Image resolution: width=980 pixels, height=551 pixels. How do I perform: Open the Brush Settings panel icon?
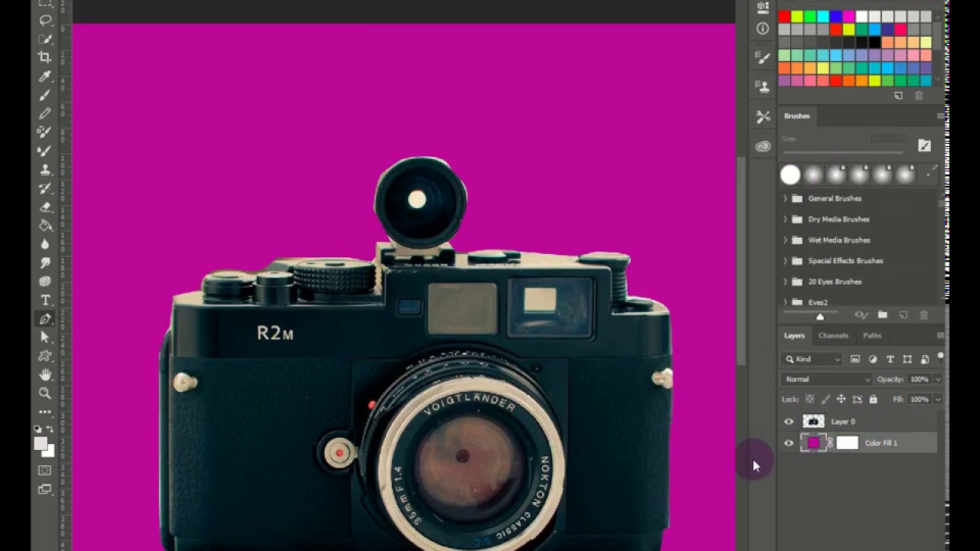coord(763,57)
